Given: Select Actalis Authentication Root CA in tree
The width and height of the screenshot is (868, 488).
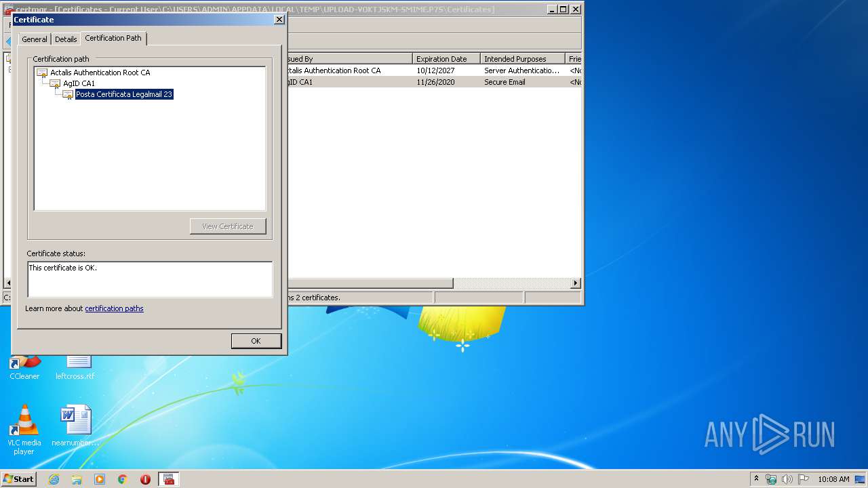Looking at the screenshot, I should 100,73.
